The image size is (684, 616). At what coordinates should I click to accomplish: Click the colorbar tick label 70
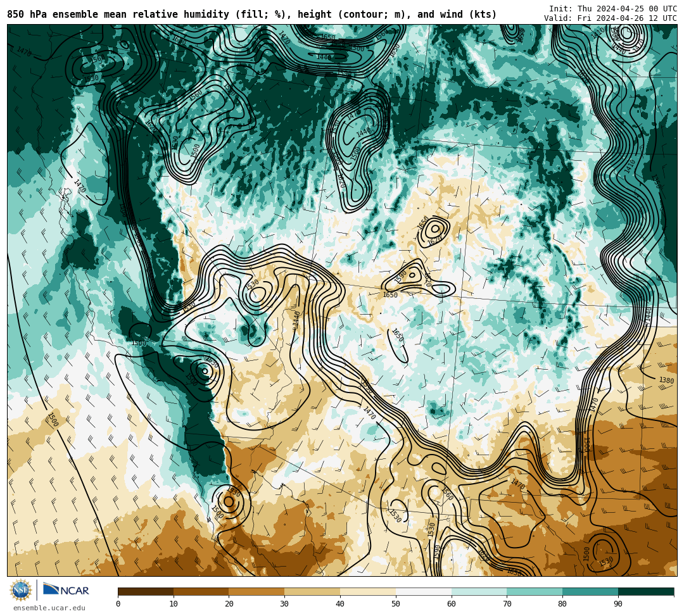click(x=507, y=604)
